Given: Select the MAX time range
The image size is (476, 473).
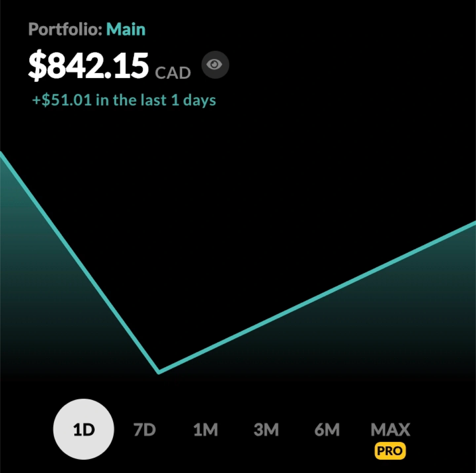Looking at the screenshot, I should (x=390, y=429).
